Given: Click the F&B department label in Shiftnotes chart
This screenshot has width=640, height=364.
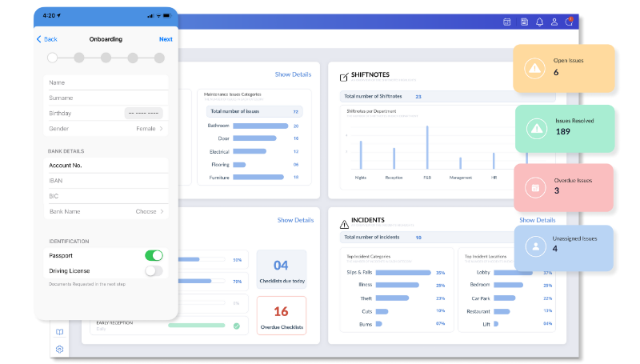Looking at the screenshot, I should [427, 178].
